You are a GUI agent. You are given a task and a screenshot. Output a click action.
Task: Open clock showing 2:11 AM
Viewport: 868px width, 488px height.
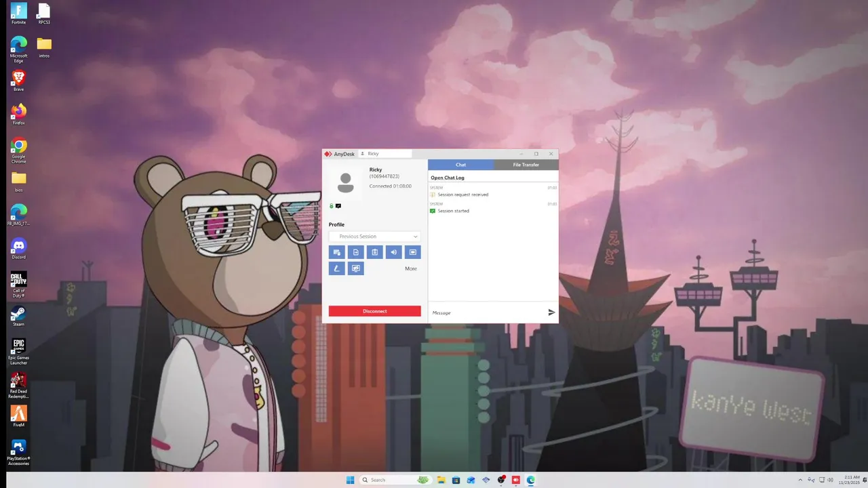click(850, 480)
